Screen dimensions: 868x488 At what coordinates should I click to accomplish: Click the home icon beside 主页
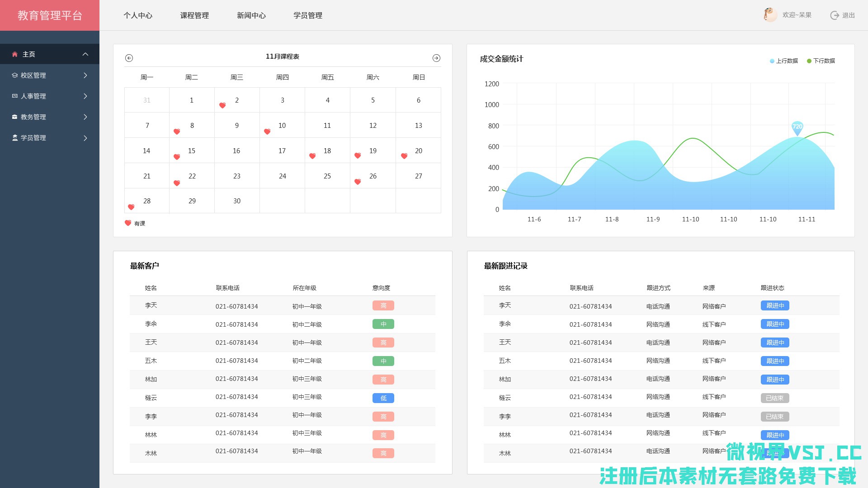15,54
